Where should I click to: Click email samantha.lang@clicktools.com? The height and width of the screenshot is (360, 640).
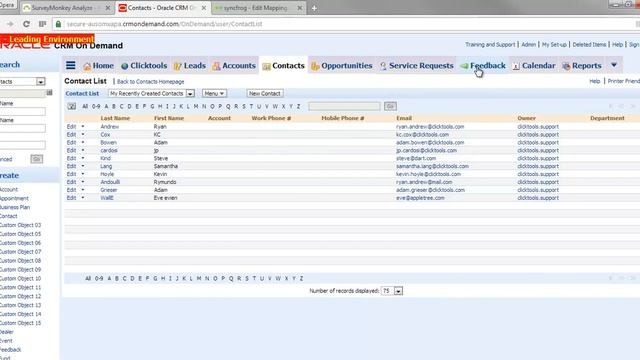click(432, 166)
